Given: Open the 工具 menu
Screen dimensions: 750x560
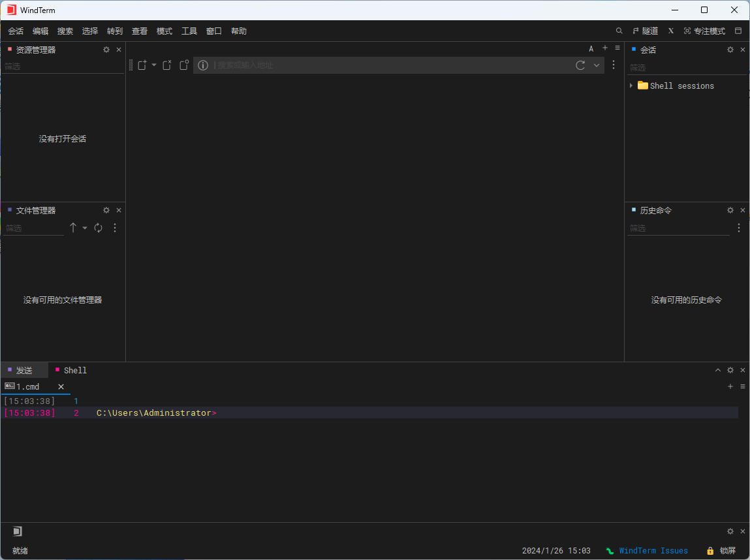Looking at the screenshot, I should [189, 31].
